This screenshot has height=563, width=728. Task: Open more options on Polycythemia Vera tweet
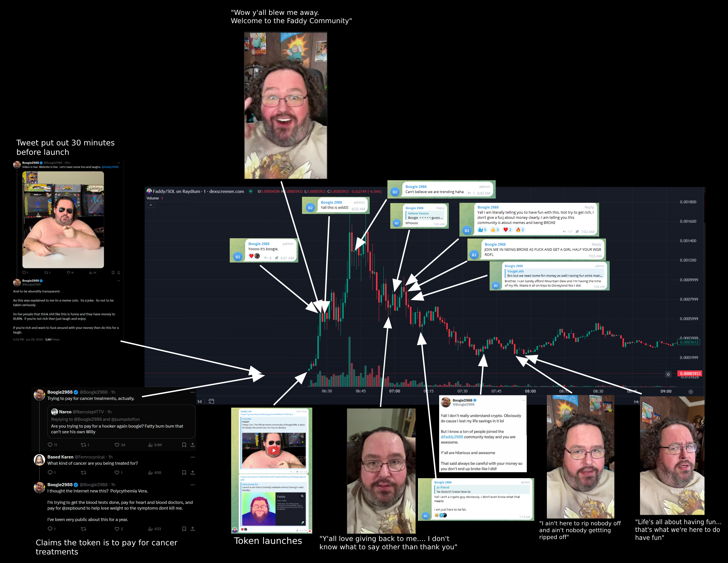pyautogui.click(x=192, y=485)
